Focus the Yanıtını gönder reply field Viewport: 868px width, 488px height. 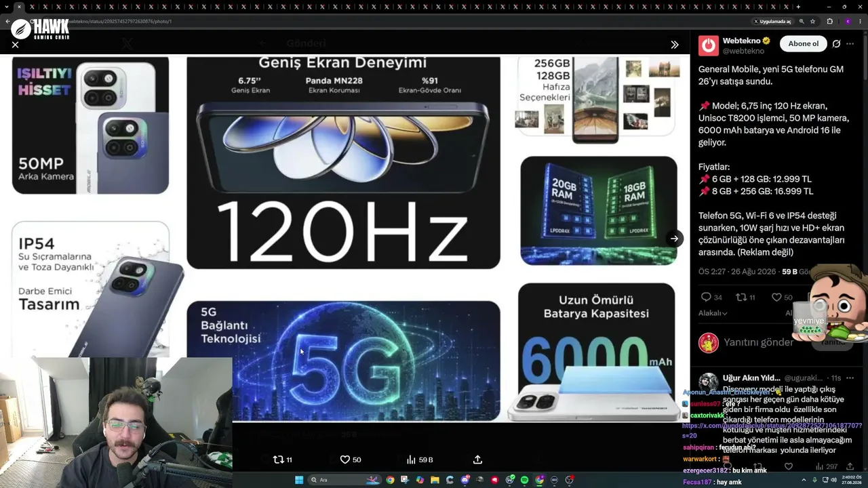tap(758, 342)
